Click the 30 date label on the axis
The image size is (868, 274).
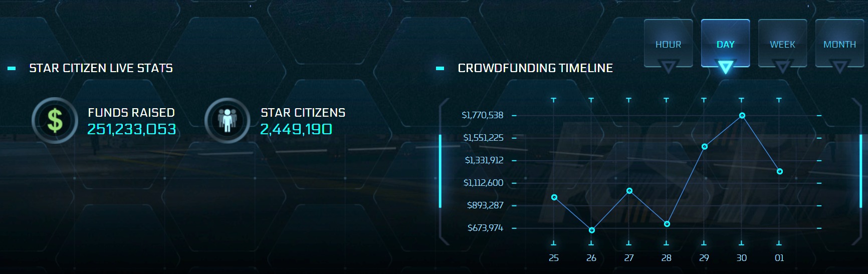tap(742, 258)
